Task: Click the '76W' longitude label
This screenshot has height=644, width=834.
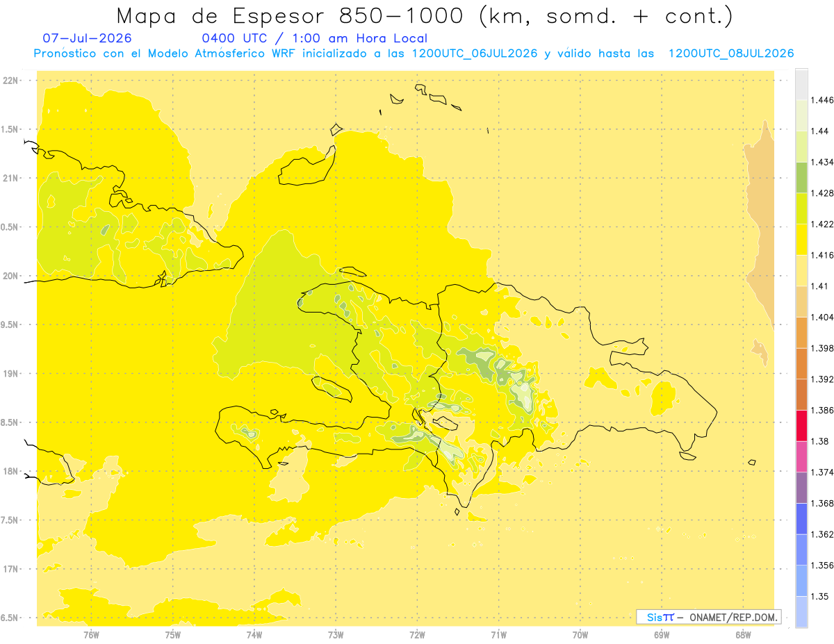Action: (x=91, y=634)
